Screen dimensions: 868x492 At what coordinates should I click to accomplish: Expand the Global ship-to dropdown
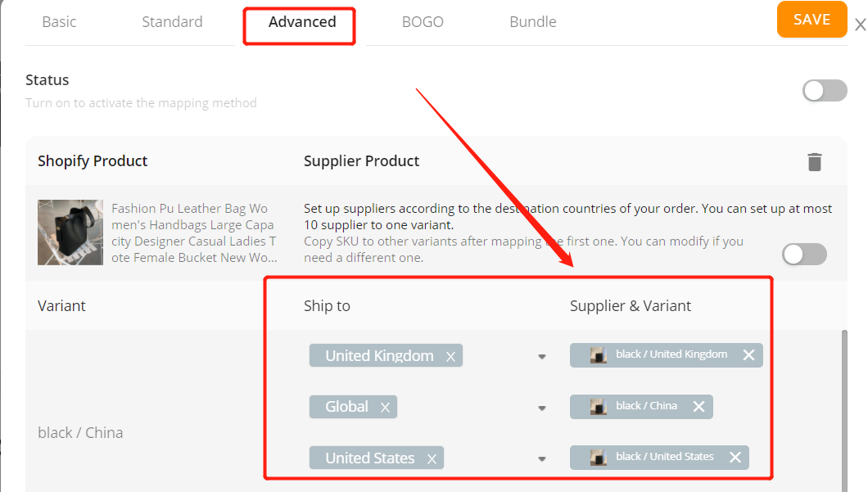[542, 408]
